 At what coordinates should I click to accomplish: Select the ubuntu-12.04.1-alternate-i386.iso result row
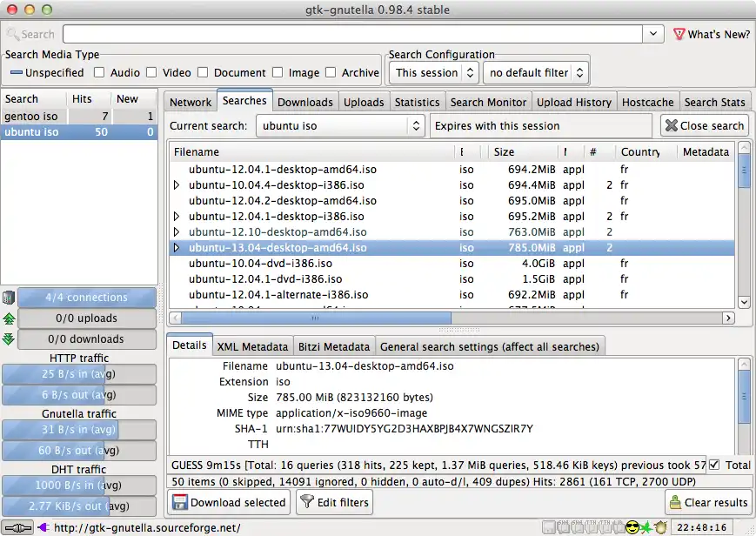coord(452,295)
